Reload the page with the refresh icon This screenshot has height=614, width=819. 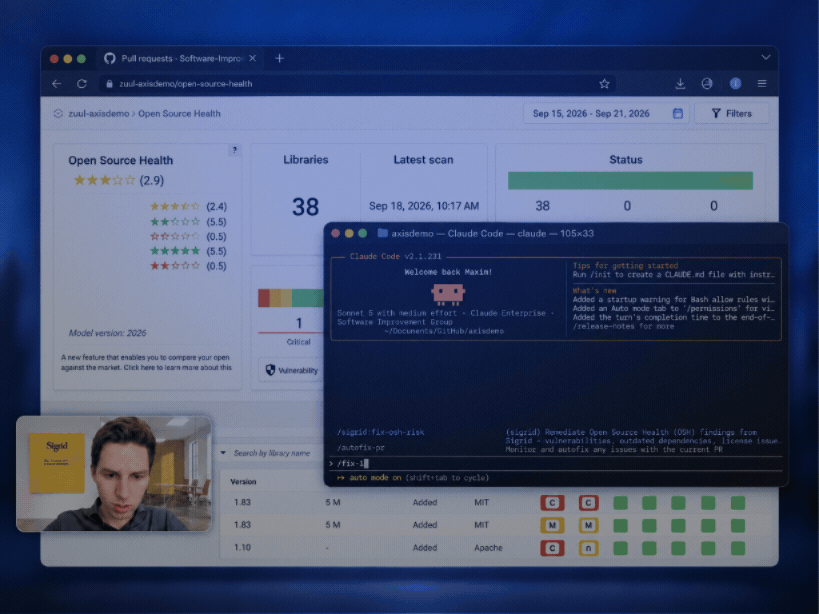click(81, 84)
